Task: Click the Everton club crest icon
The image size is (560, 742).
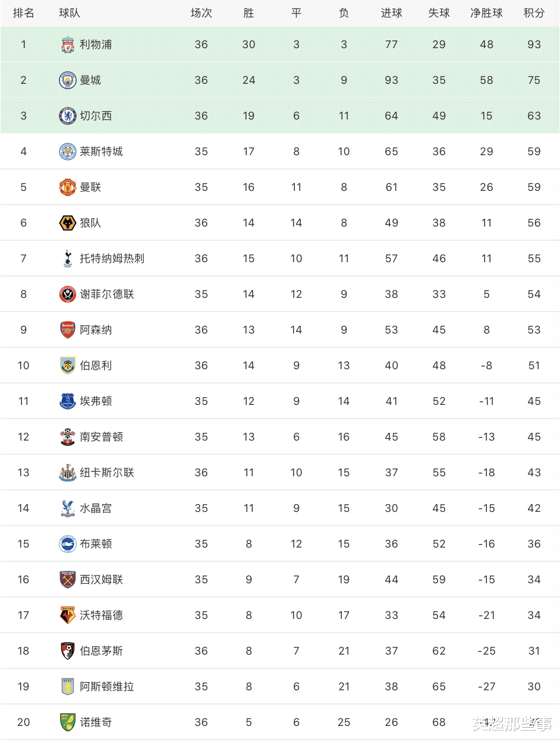Action: tap(68, 401)
